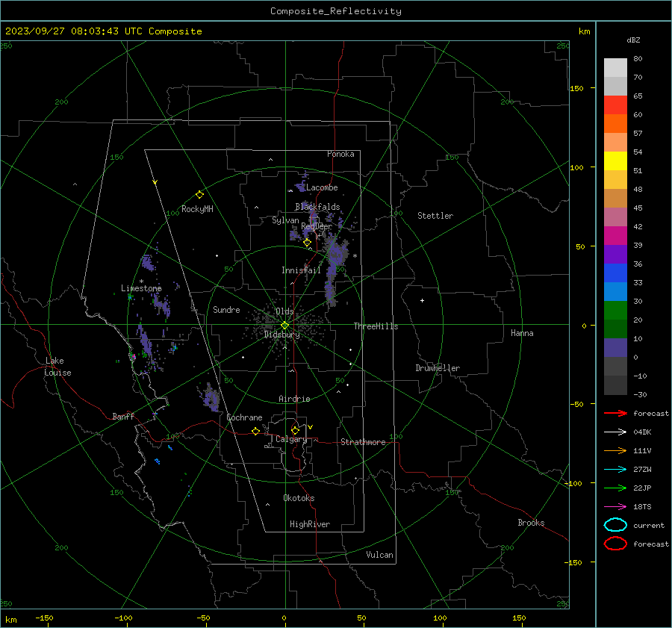
Task: Select the orange 111V arrow symbol
Action: pos(615,450)
